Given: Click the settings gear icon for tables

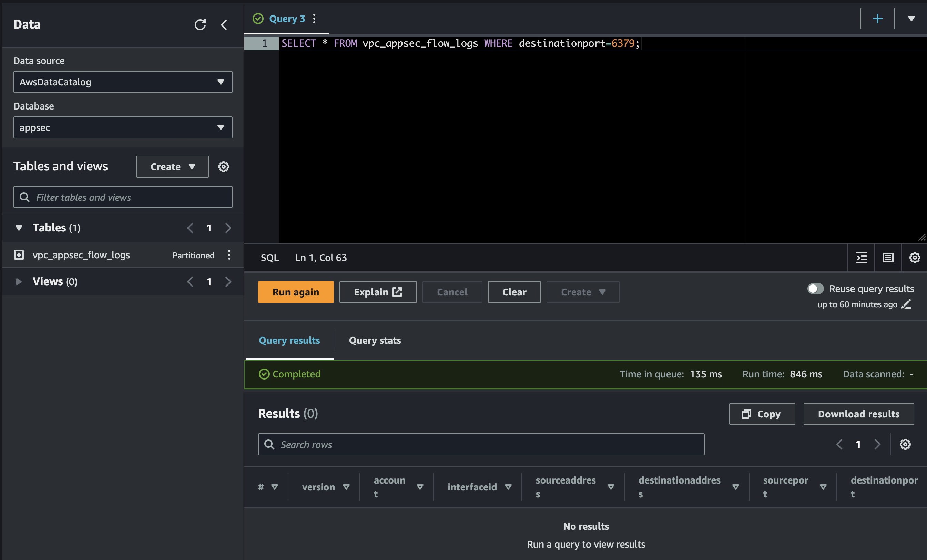Looking at the screenshot, I should point(224,166).
